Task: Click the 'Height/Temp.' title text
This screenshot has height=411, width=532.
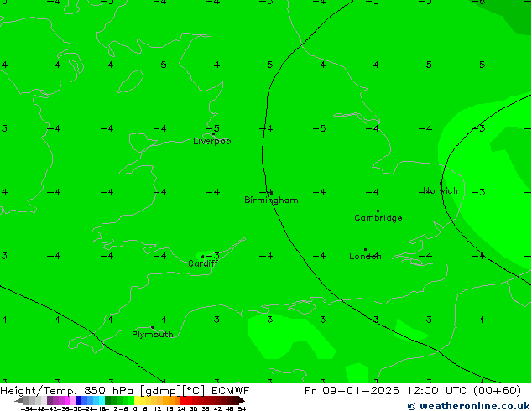Action: [38, 391]
